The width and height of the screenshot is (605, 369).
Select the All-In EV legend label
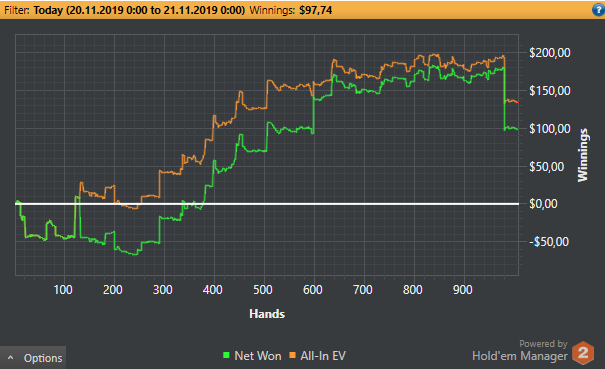pyautogui.click(x=323, y=355)
